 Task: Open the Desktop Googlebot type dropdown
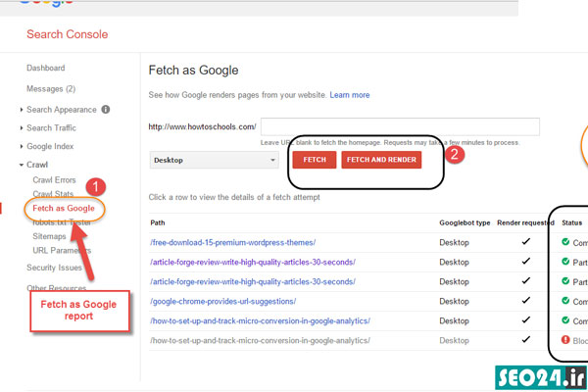pos(214,160)
